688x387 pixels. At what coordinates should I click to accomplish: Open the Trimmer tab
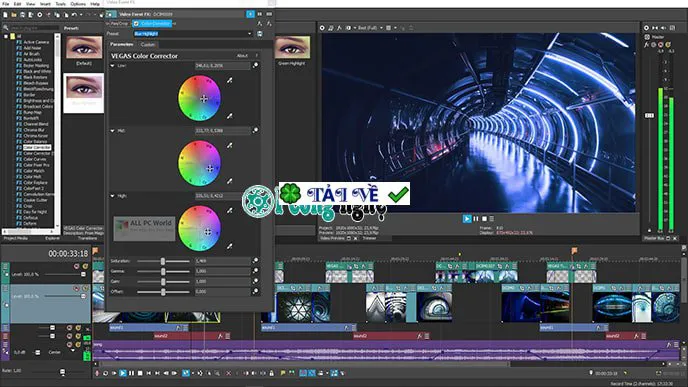click(369, 238)
